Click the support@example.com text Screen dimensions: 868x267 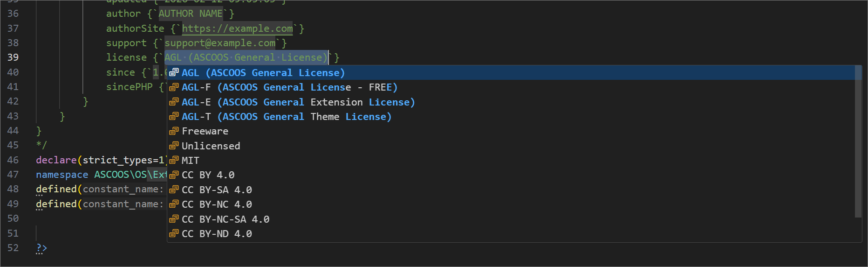coord(220,43)
